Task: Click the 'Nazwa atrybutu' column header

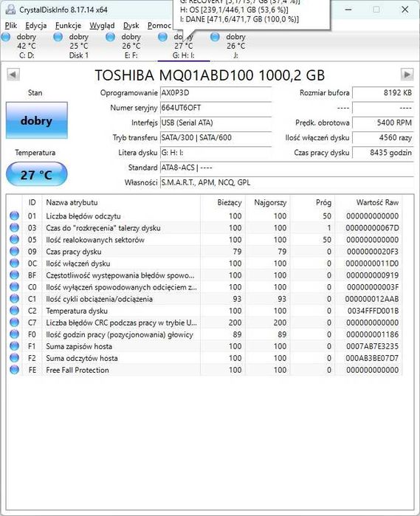Action: click(x=121, y=202)
